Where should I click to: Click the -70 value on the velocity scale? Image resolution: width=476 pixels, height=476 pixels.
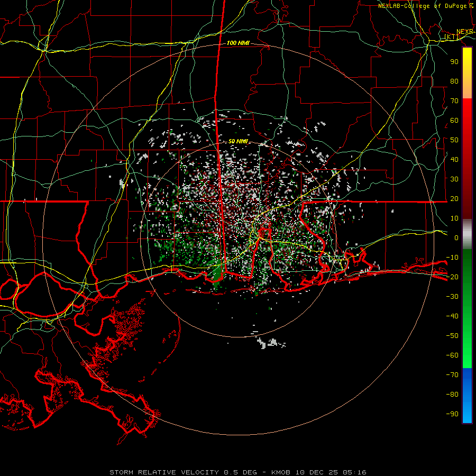tap(452, 374)
